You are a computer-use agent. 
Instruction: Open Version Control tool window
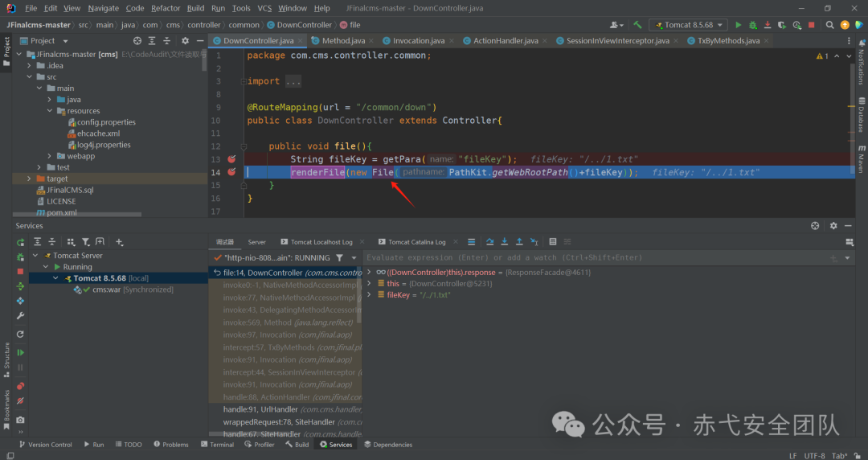pyautogui.click(x=45, y=445)
